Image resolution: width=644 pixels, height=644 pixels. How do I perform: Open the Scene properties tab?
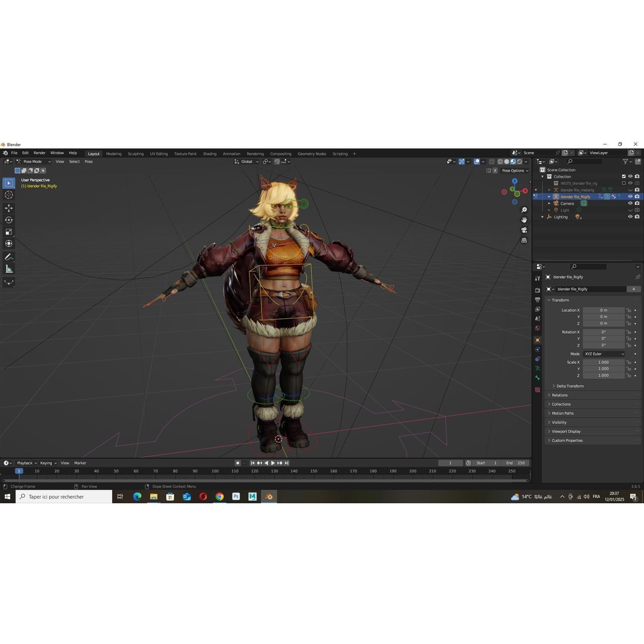click(x=537, y=318)
